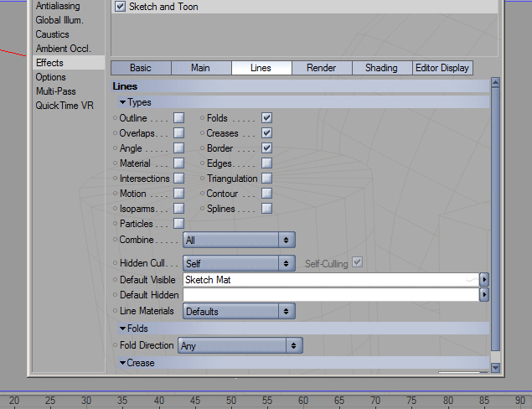Click frame 25 on the timeline ruler

pos(50,401)
